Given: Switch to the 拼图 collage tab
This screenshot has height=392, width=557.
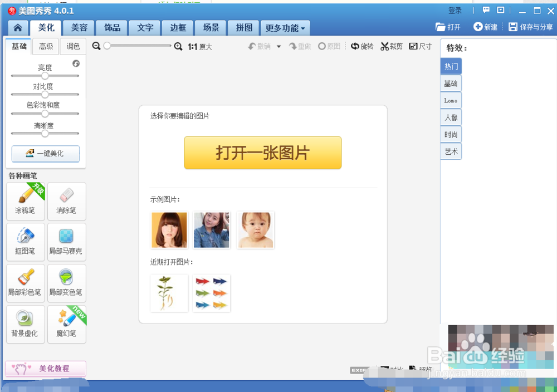Looking at the screenshot, I should click(244, 28).
